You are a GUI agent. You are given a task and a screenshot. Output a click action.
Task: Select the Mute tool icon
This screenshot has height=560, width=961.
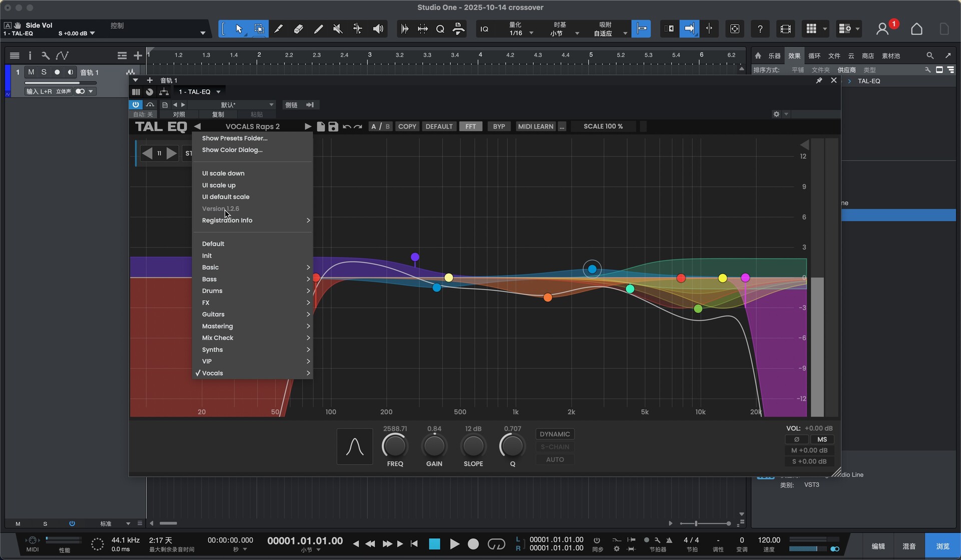(x=338, y=29)
